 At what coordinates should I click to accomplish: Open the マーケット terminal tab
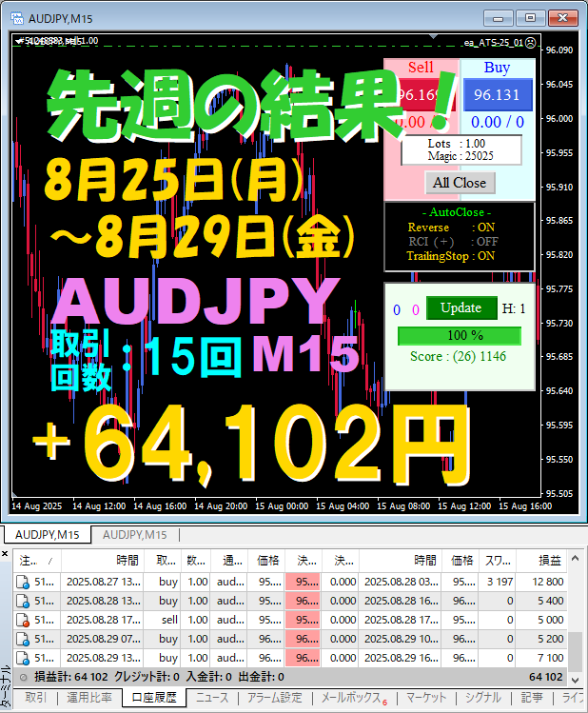[x=426, y=698]
